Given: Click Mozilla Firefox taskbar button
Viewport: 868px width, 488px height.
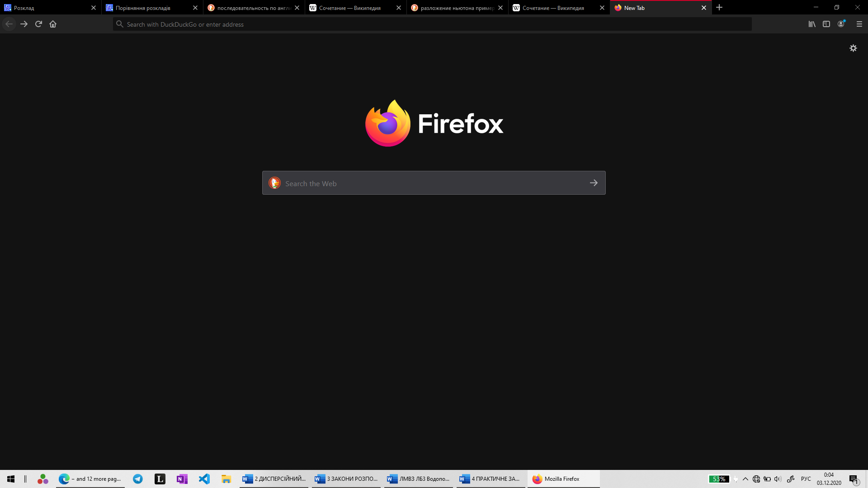Looking at the screenshot, I should [564, 479].
